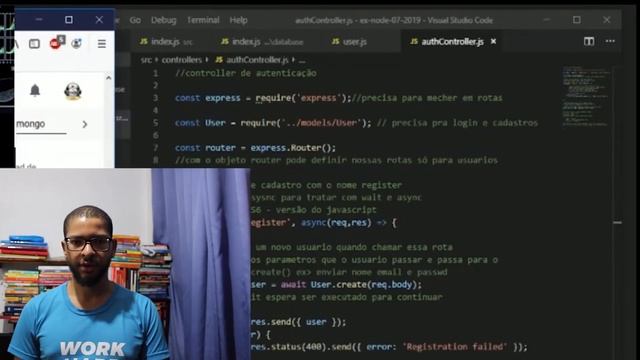Open the editor More Actions ellipsis

tap(610, 41)
